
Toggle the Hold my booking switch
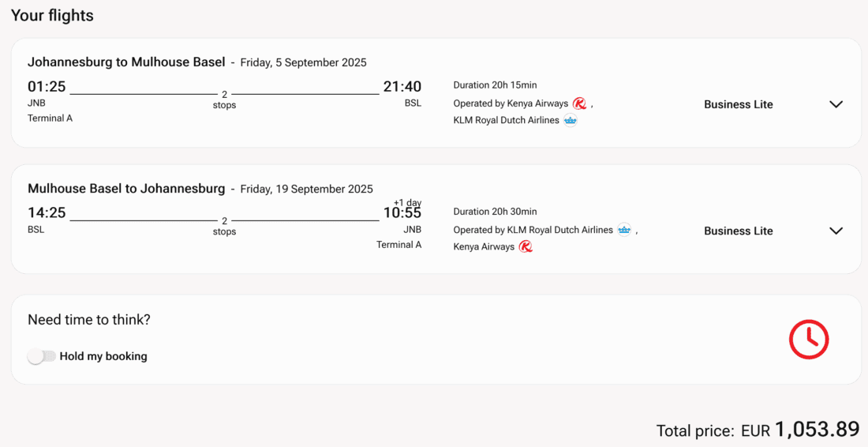pos(42,356)
